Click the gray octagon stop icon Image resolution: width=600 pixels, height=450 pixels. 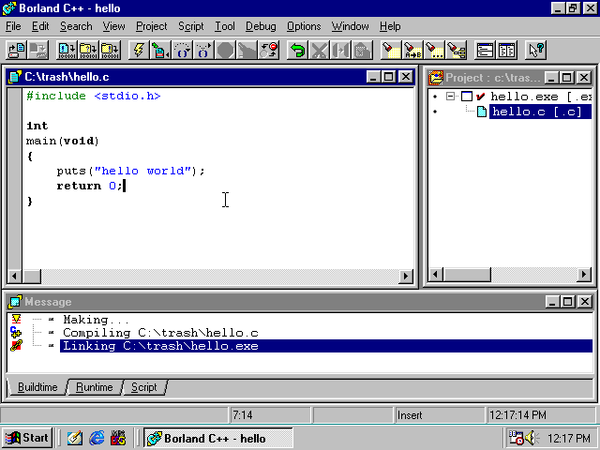[x=225, y=50]
